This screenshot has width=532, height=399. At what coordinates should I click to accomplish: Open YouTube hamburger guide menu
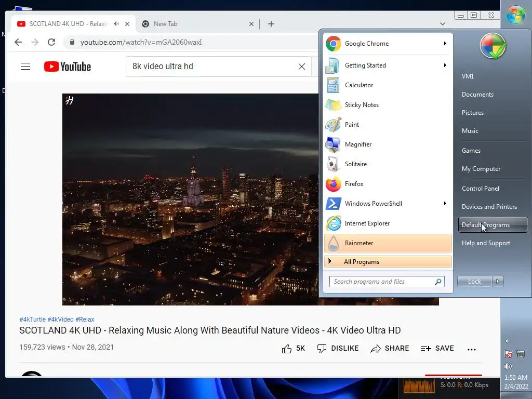25,66
